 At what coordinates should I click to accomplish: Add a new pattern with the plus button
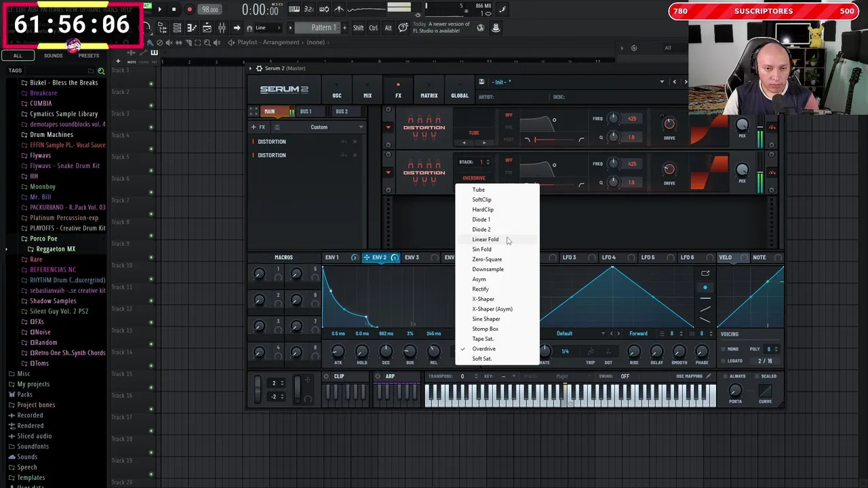(x=344, y=28)
